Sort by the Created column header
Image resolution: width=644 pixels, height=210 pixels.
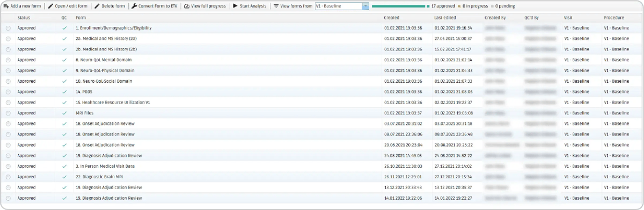click(392, 18)
